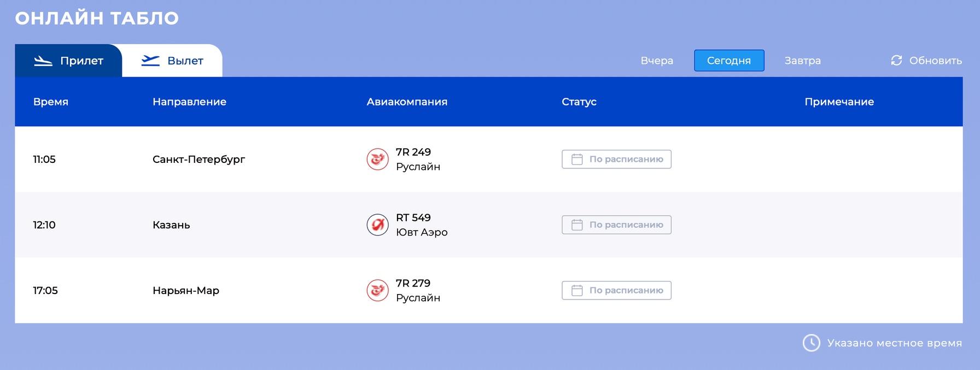This screenshot has width=980, height=370.
Task: Show tomorrow's flights with Завтра
Action: click(x=802, y=61)
